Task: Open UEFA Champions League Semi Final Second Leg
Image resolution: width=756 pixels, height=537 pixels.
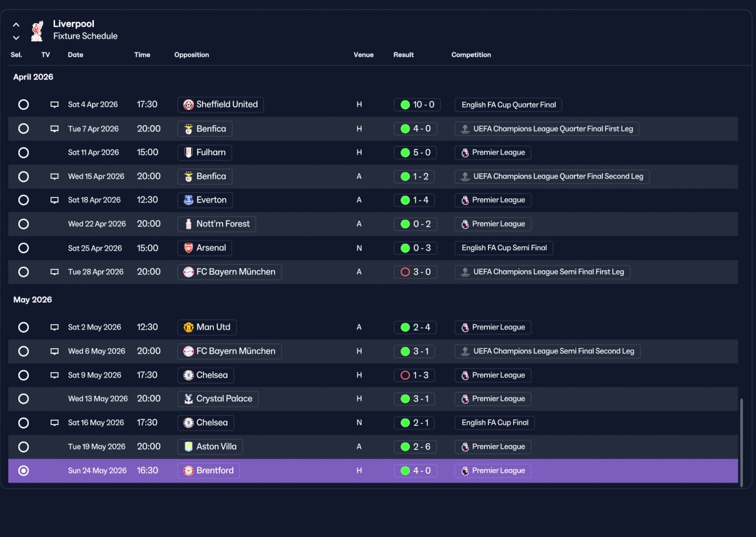Action: click(548, 351)
